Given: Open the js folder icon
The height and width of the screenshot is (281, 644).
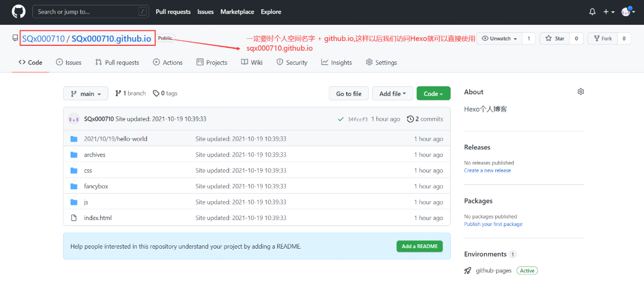Looking at the screenshot, I should pos(74,202).
